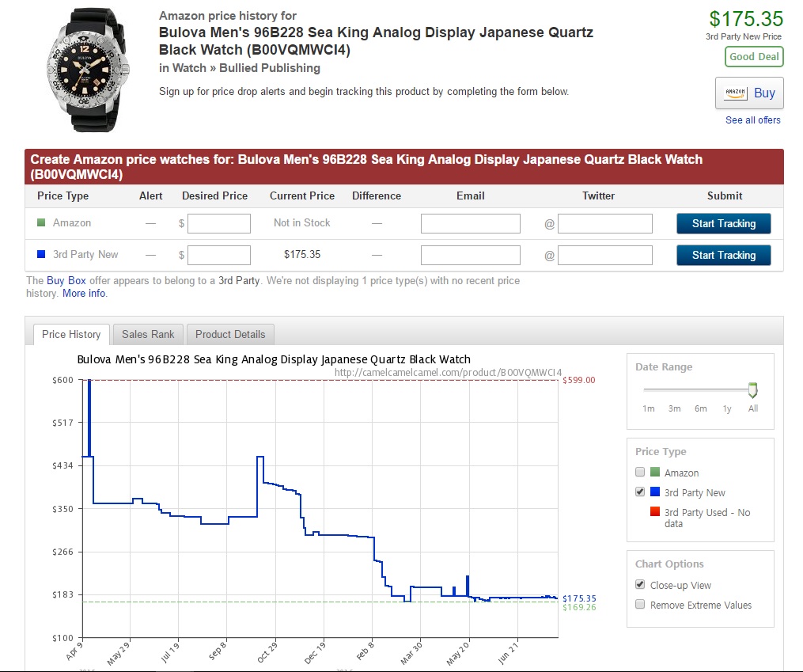Screen dimensions: 803x672
Task: Click the 3rd Party New email field
Action: tap(470, 256)
